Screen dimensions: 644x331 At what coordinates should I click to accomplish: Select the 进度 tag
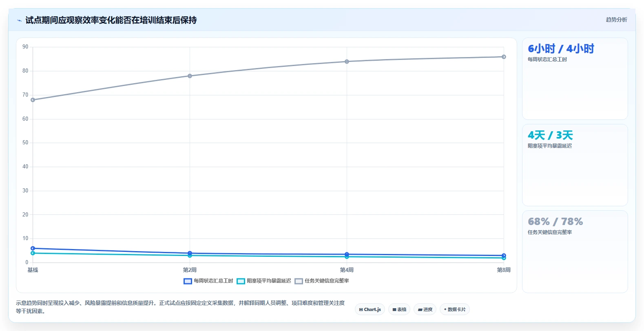[425, 309]
